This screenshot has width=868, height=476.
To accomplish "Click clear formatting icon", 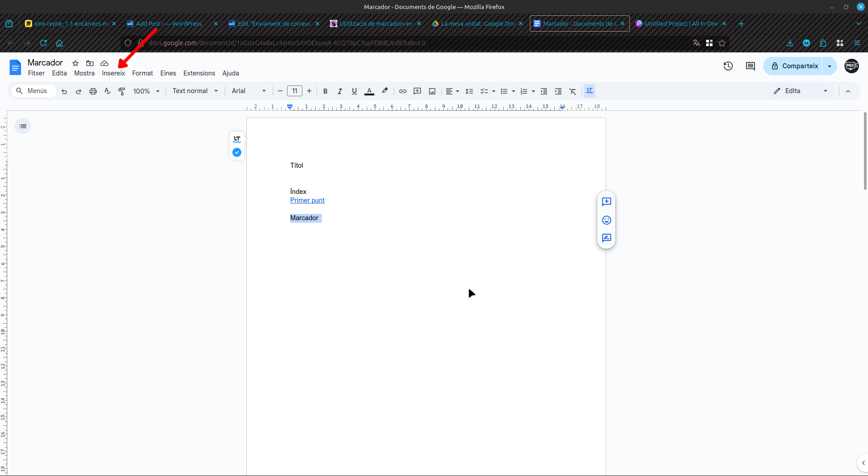I will tap(573, 91).
